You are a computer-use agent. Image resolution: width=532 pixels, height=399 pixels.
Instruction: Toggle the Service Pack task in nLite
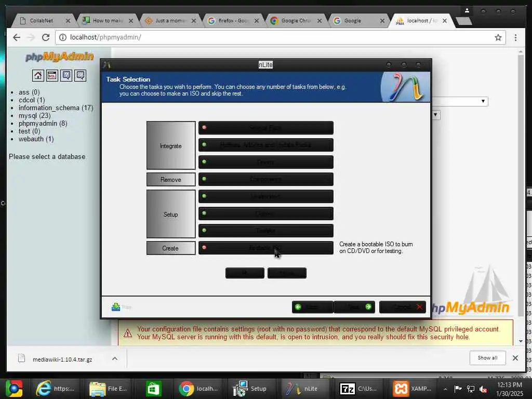tap(265, 128)
